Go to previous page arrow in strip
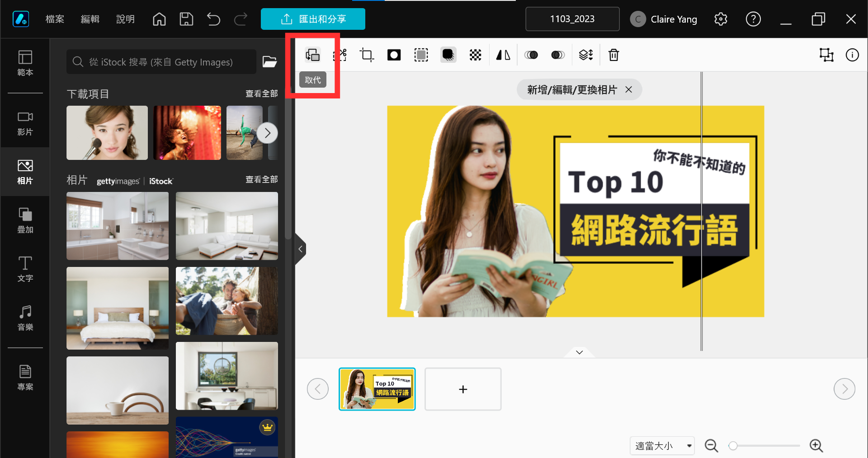Image resolution: width=868 pixels, height=458 pixels. 318,389
